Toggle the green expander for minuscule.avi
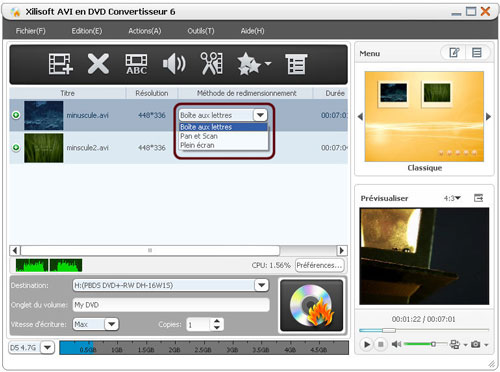This screenshot has width=500, height=372. coord(16,115)
